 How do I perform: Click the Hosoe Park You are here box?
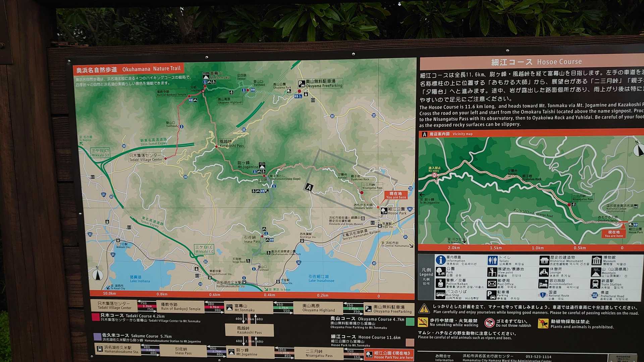click(389, 355)
